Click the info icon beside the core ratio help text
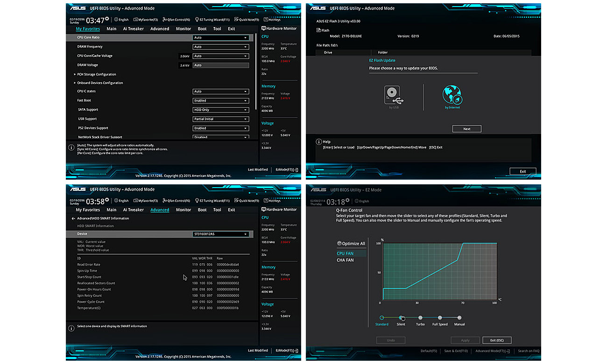 point(71,147)
